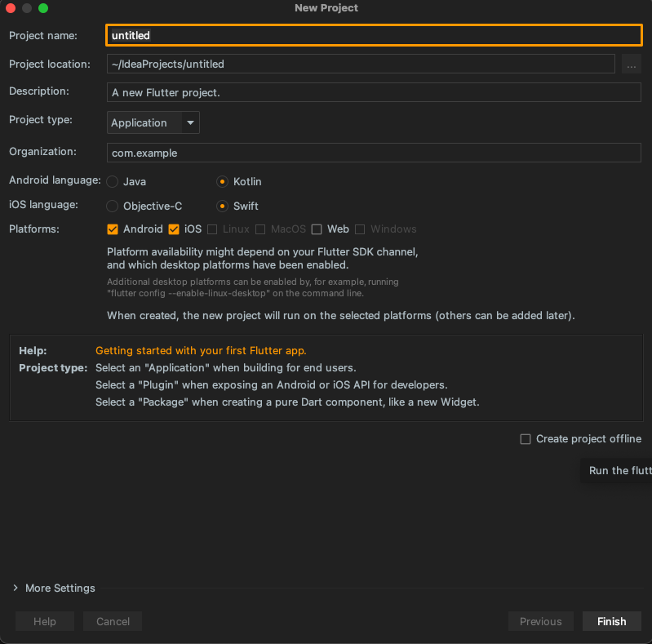Toggle the Linux platform checkbox
The width and height of the screenshot is (652, 644).
pos(212,229)
